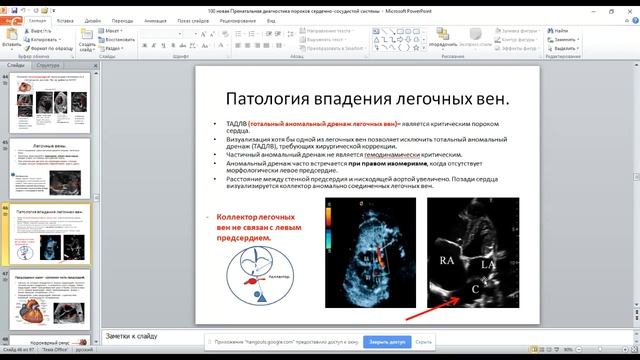The height and width of the screenshot is (360, 640).
Task: Apply bulleted list formatting
Action: click(x=239, y=34)
